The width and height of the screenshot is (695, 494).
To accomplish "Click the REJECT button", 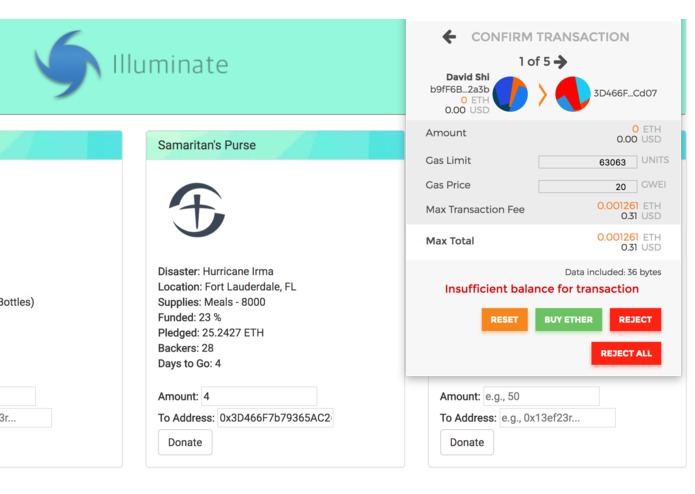I will [635, 319].
